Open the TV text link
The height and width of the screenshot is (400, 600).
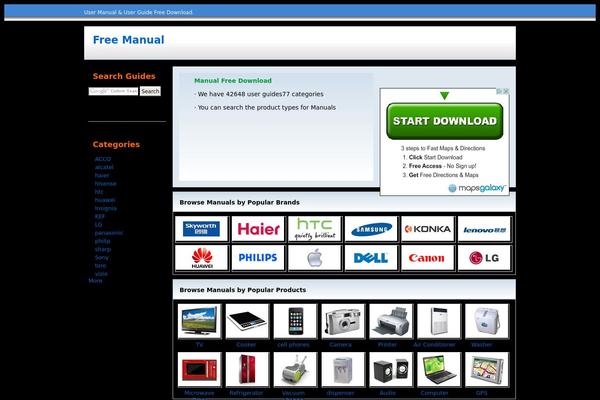click(x=199, y=344)
